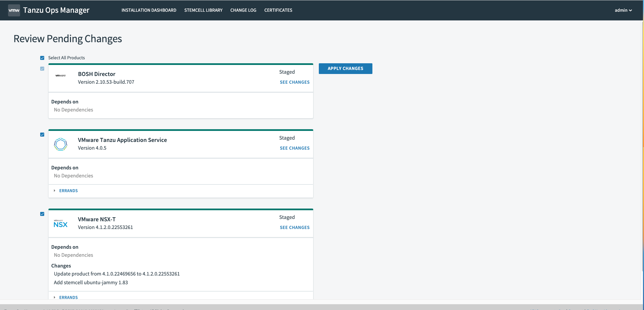Click the Review Pending Changes heading

[68, 39]
